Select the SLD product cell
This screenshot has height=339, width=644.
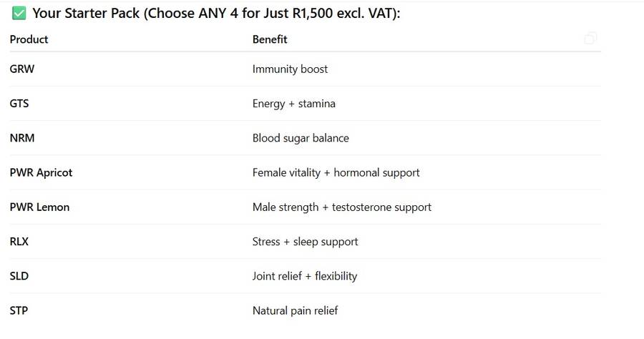(x=19, y=276)
